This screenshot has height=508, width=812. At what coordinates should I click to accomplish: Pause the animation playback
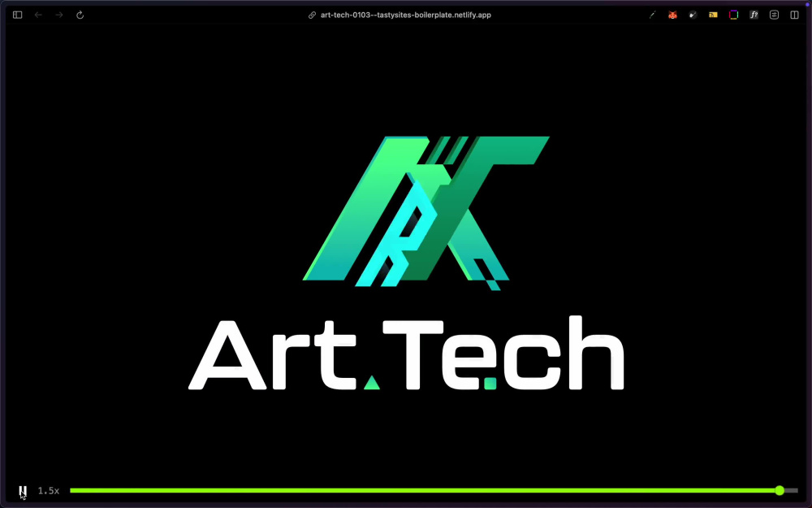23,490
